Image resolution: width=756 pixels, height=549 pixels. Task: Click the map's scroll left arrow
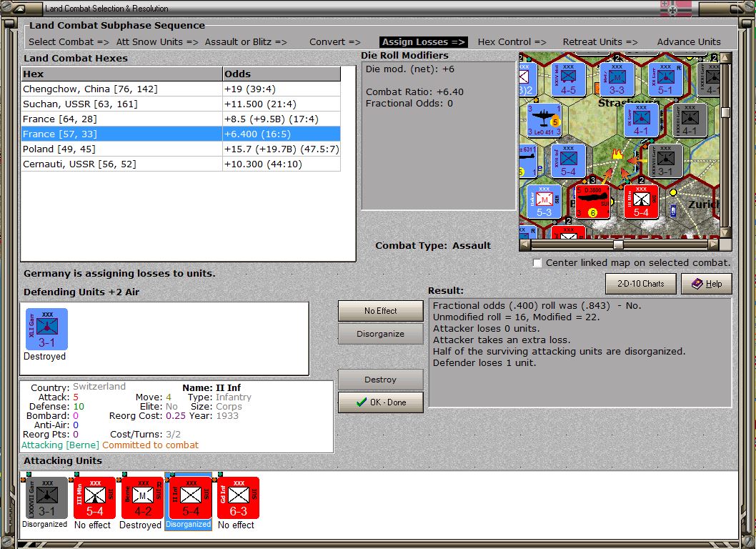pos(525,244)
